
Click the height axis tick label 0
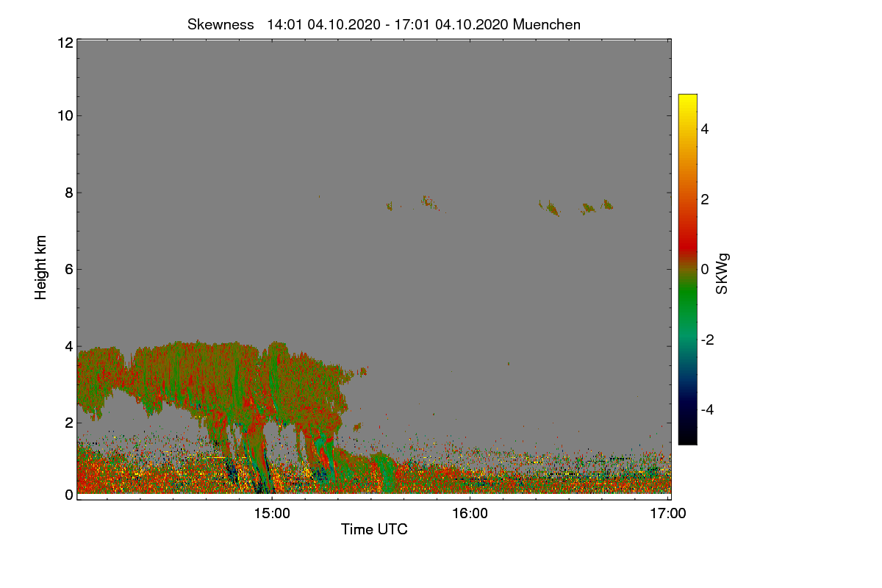tap(68, 495)
